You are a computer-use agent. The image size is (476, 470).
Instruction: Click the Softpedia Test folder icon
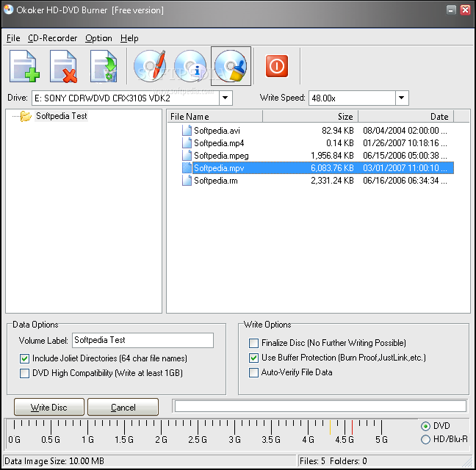click(26, 116)
